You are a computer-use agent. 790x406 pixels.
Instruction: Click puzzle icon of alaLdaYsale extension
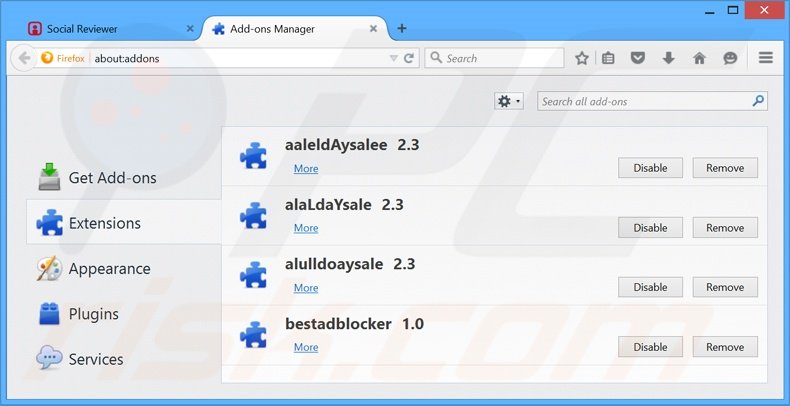[253, 216]
